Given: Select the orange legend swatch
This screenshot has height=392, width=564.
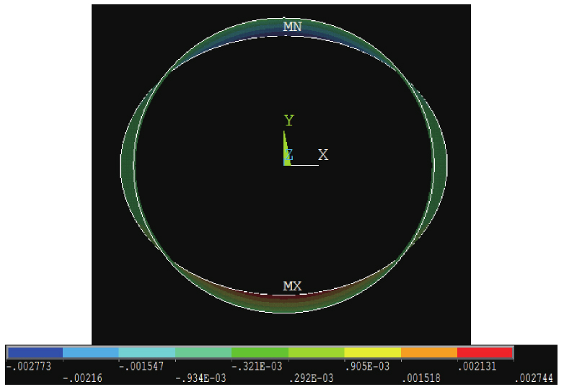Looking at the screenshot, I should [429, 352].
